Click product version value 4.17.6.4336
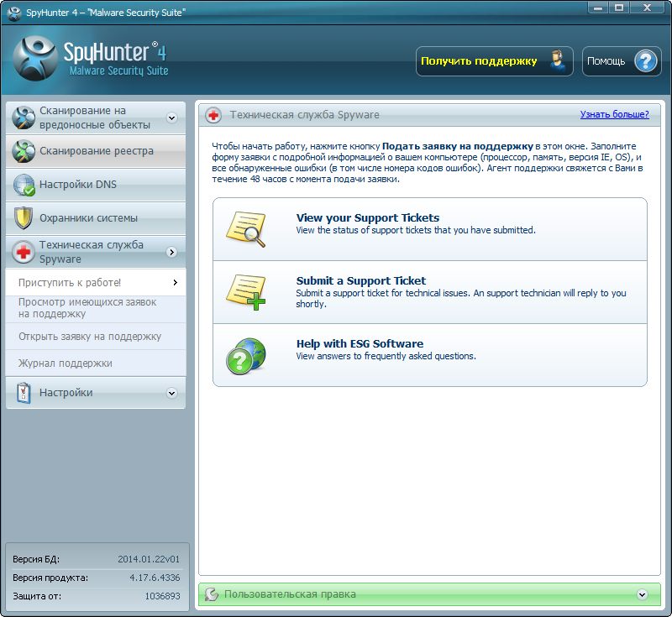672x617 pixels. click(x=155, y=578)
